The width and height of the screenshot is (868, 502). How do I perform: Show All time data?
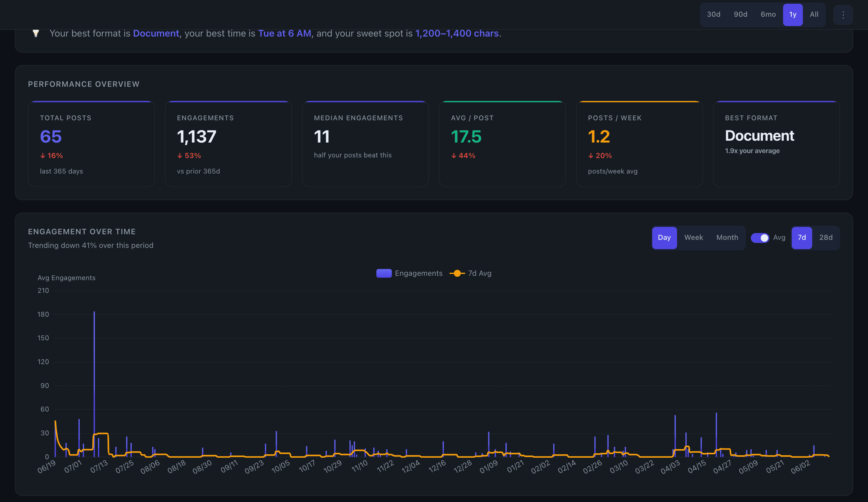point(814,15)
